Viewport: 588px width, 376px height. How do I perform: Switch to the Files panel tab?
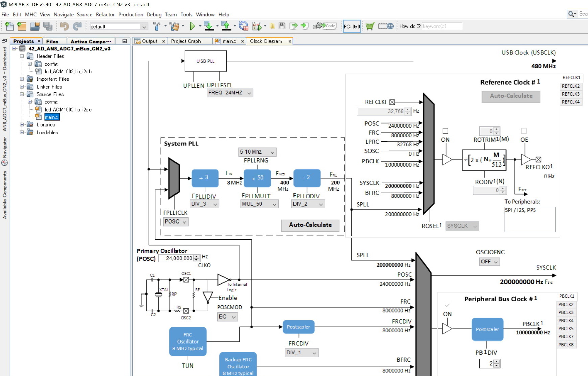click(x=52, y=41)
